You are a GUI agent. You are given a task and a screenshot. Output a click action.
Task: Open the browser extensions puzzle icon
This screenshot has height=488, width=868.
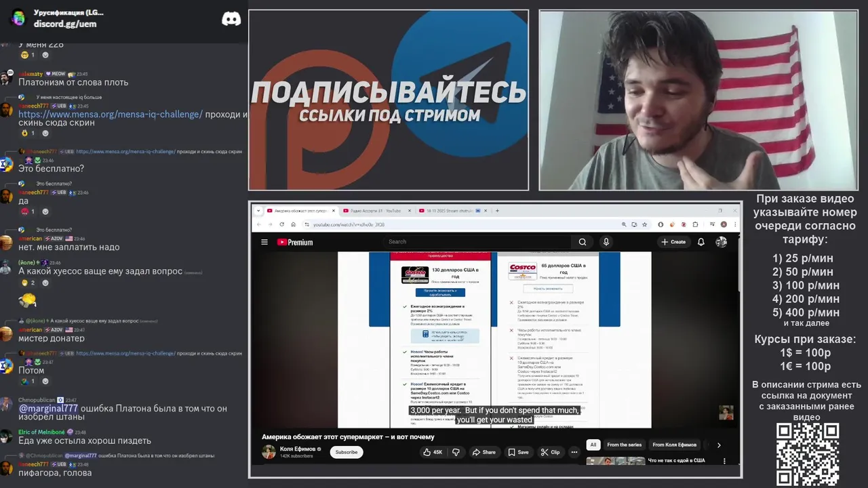pos(695,224)
